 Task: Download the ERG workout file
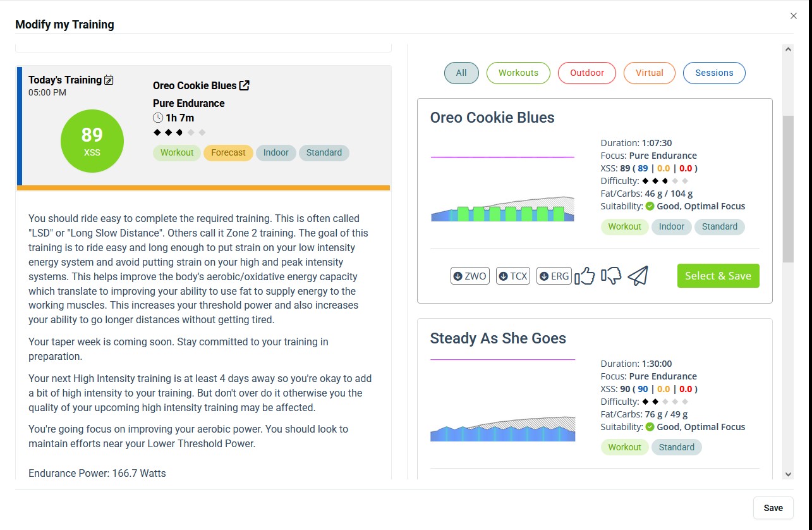pos(554,276)
